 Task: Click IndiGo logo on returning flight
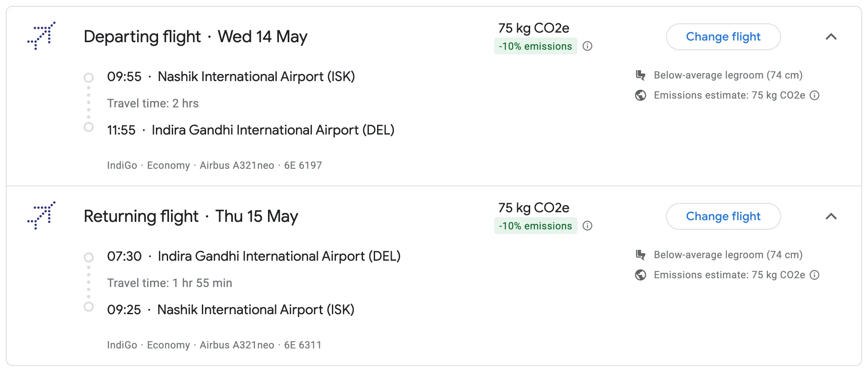(x=41, y=216)
